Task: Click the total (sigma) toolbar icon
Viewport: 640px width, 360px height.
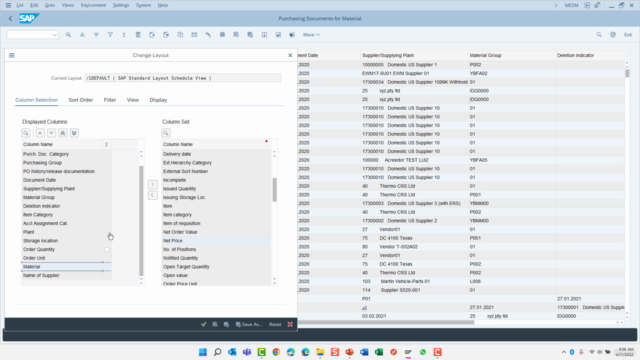Action: (x=124, y=35)
